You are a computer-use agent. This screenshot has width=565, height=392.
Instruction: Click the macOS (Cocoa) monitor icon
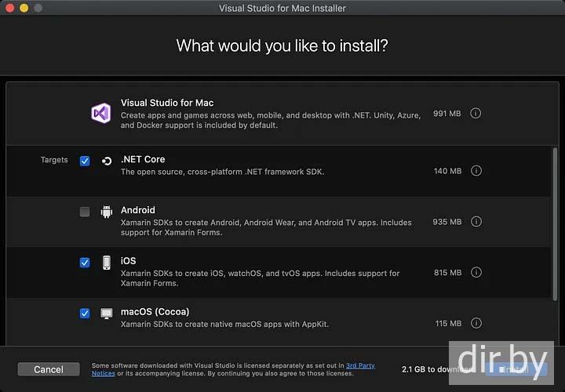point(107,314)
